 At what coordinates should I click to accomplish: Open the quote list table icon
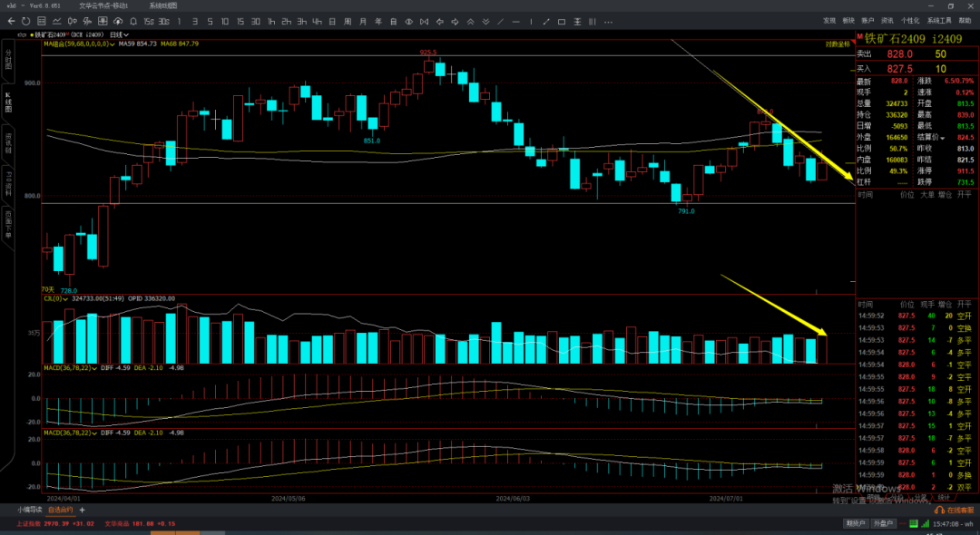[x=41, y=21]
